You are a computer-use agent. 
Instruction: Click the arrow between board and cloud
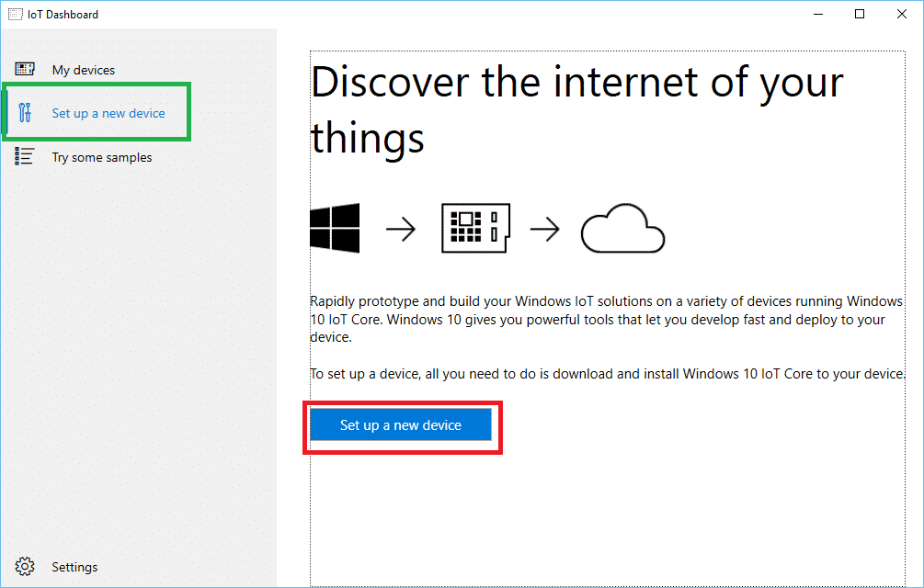[x=545, y=230]
